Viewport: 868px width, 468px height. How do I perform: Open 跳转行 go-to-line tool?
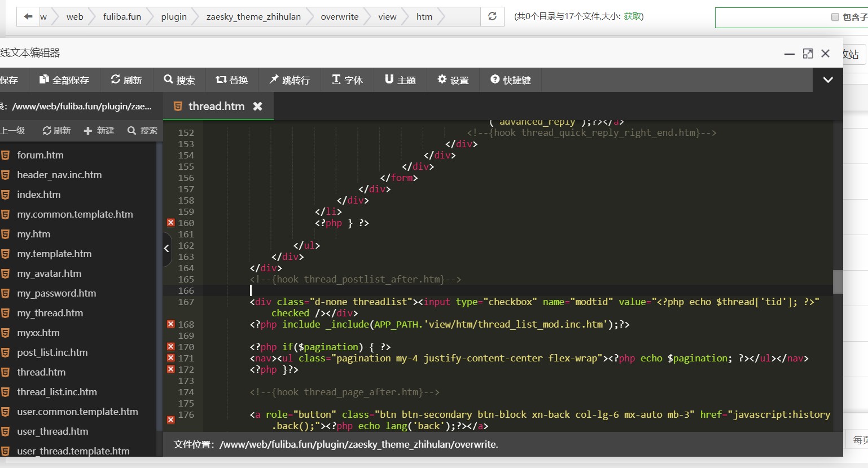[290, 80]
